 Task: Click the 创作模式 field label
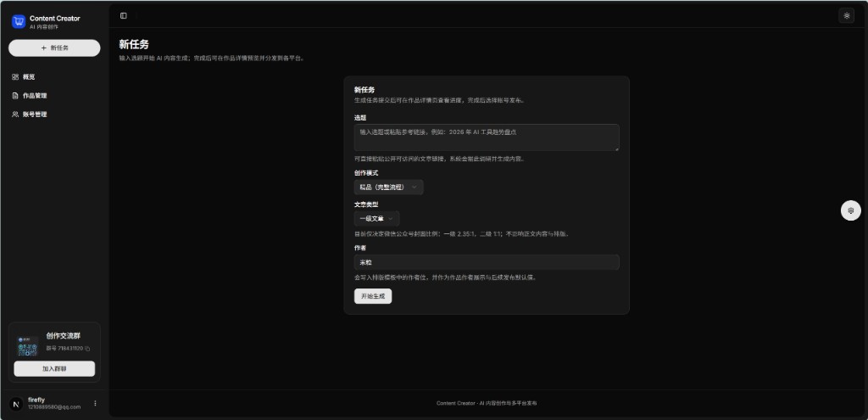pyautogui.click(x=366, y=173)
